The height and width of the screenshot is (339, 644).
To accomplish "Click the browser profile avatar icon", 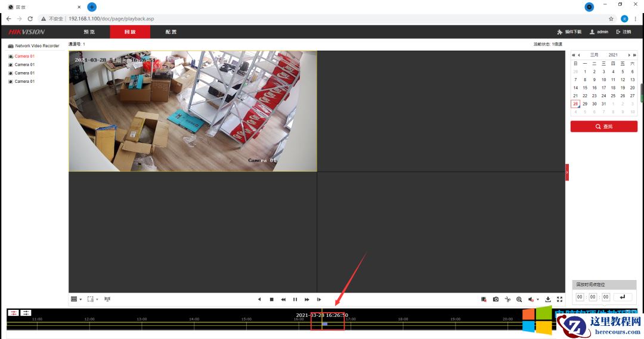I will [624, 19].
